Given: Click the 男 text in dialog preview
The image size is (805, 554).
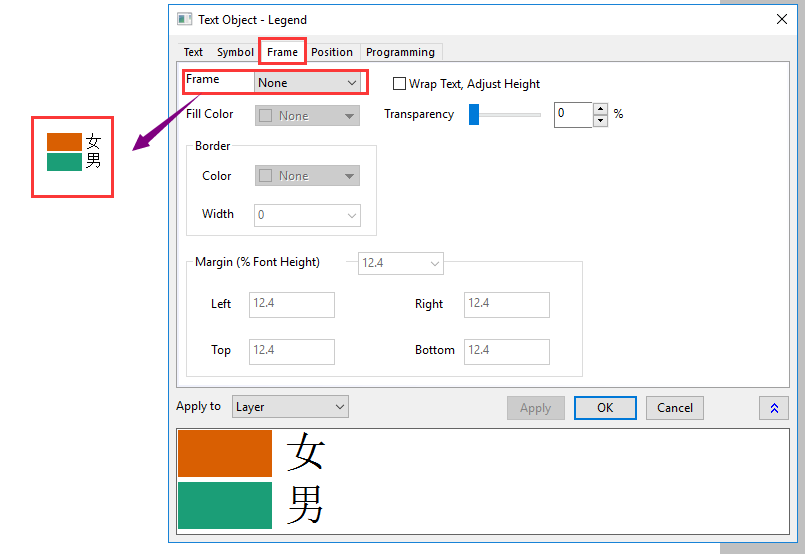Looking at the screenshot, I should (x=305, y=504).
